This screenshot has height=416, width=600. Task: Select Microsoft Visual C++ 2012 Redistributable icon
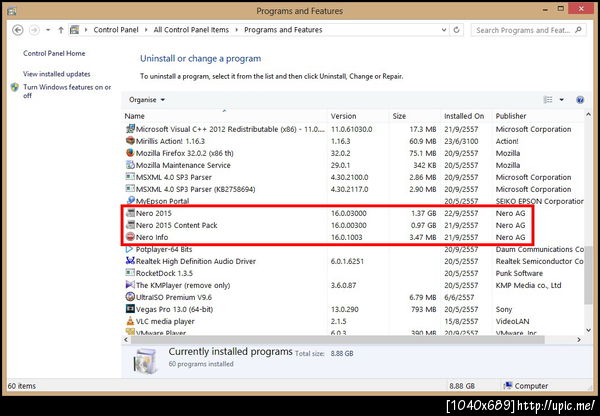(130, 129)
